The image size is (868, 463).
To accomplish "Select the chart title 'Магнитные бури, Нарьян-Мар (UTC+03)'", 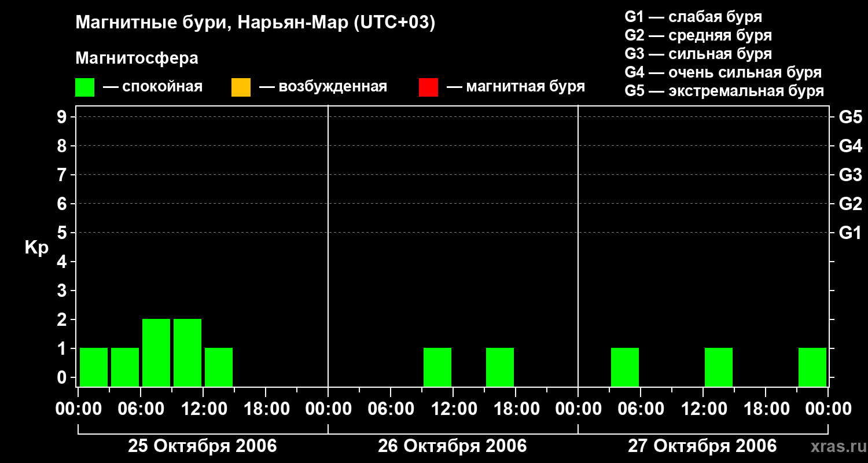I will (255, 23).
